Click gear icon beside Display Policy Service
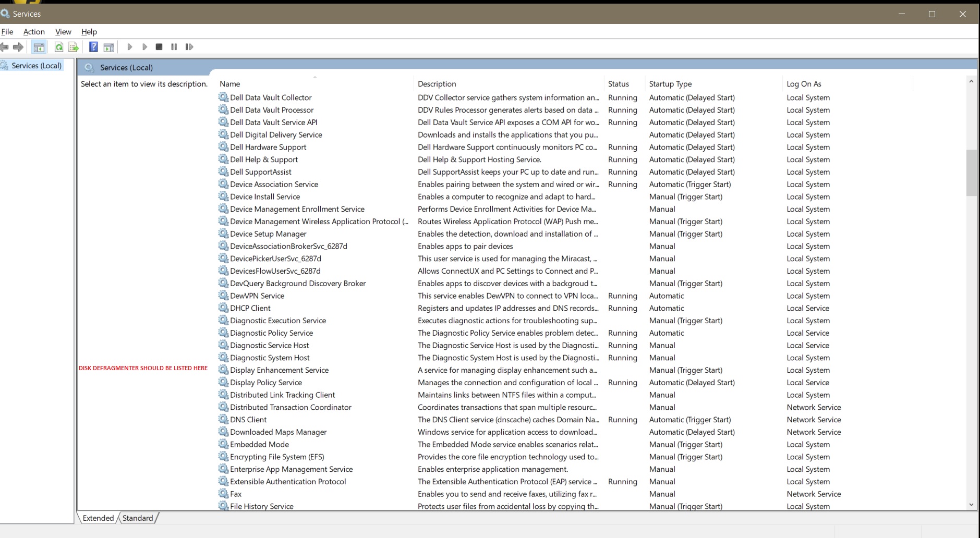 click(x=223, y=382)
